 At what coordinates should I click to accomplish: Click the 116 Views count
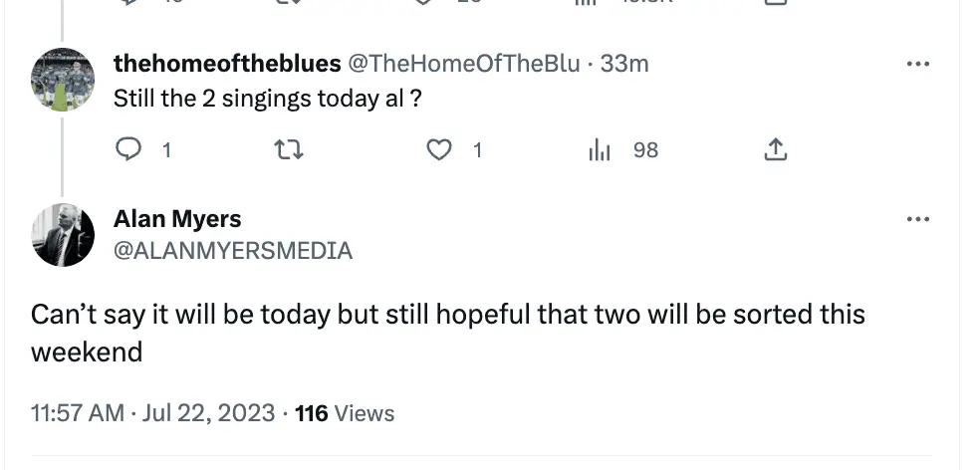345,413
